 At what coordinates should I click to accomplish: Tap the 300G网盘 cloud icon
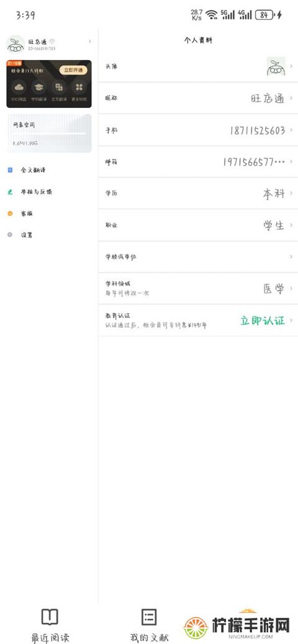point(19,87)
